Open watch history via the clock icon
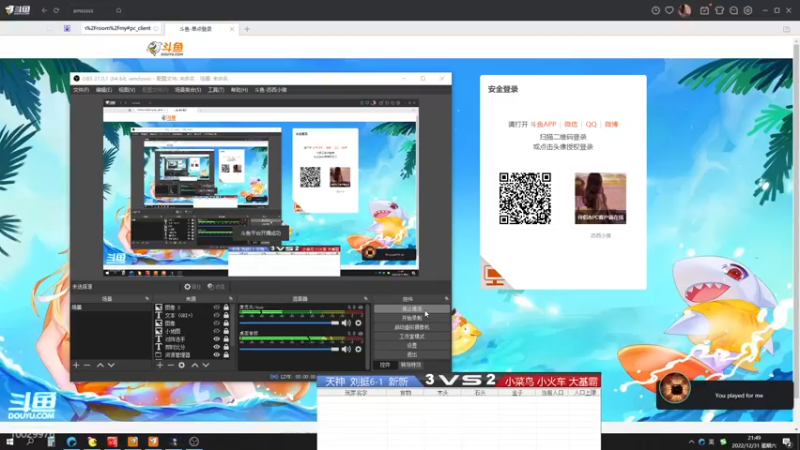 click(656, 10)
